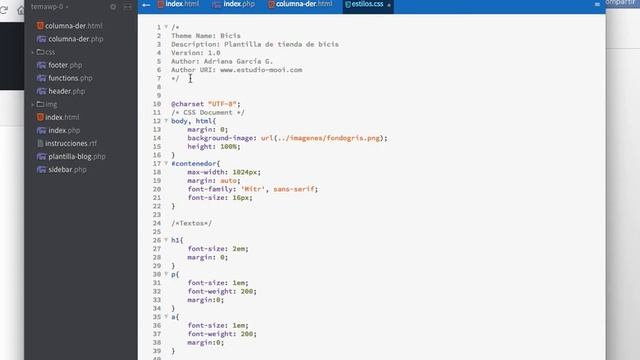Collapse the comment block fold at line 1
The height and width of the screenshot is (360, 640).
(x=166, y=27)
